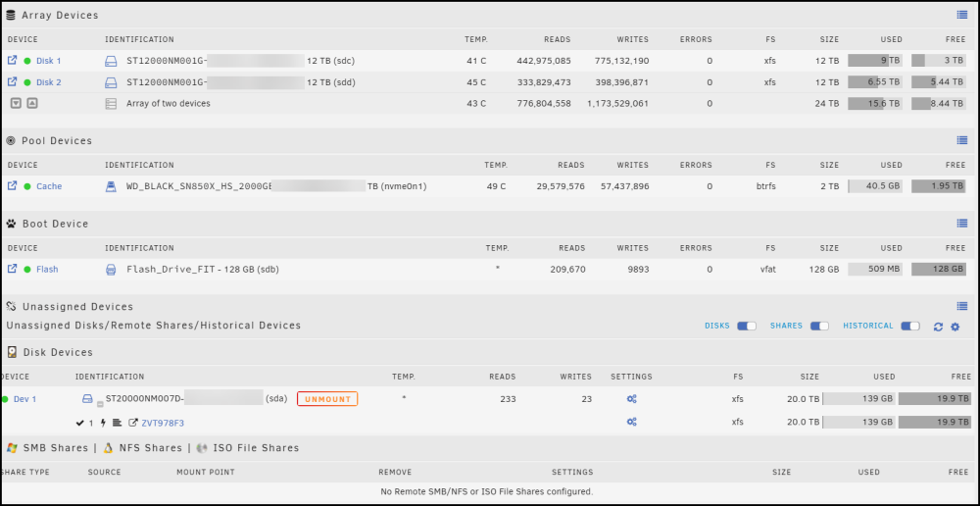
Task: Collapse array rows with the down-arrow button
Action: pyautogui.click(x=17, y=103)
